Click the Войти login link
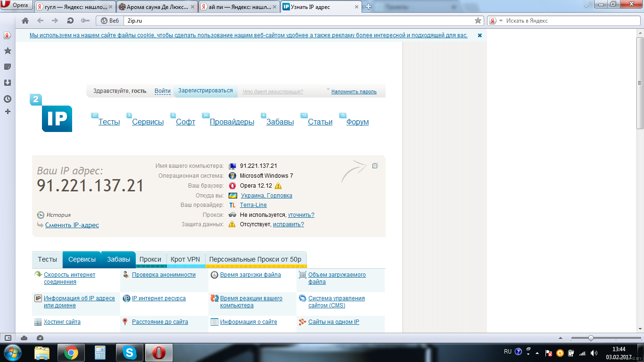Image resolution: width=644 pixels, height=362 pixels. 163,91
